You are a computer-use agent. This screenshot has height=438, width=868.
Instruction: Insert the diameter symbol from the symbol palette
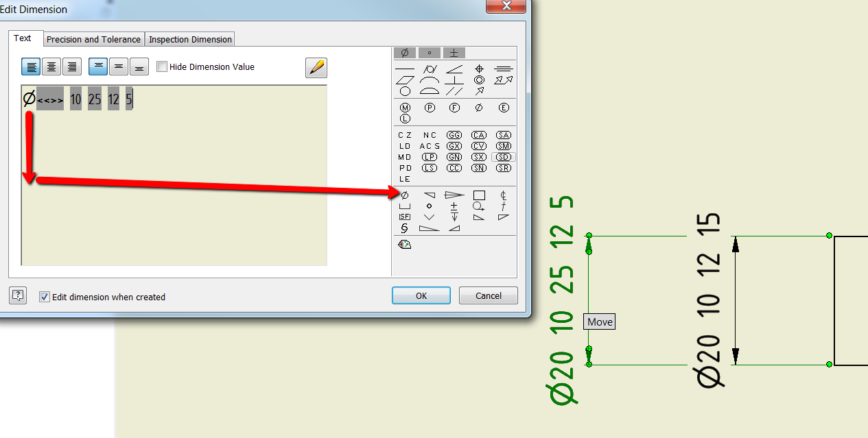[404, 53]
